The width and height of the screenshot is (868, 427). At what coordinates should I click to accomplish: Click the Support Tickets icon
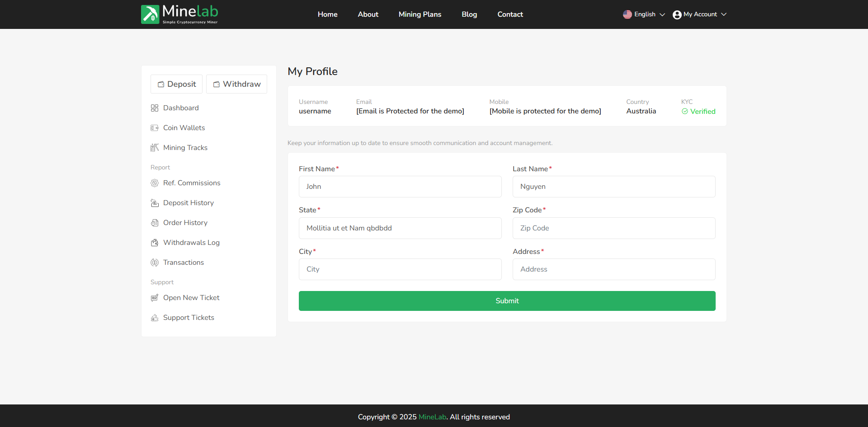155,318
